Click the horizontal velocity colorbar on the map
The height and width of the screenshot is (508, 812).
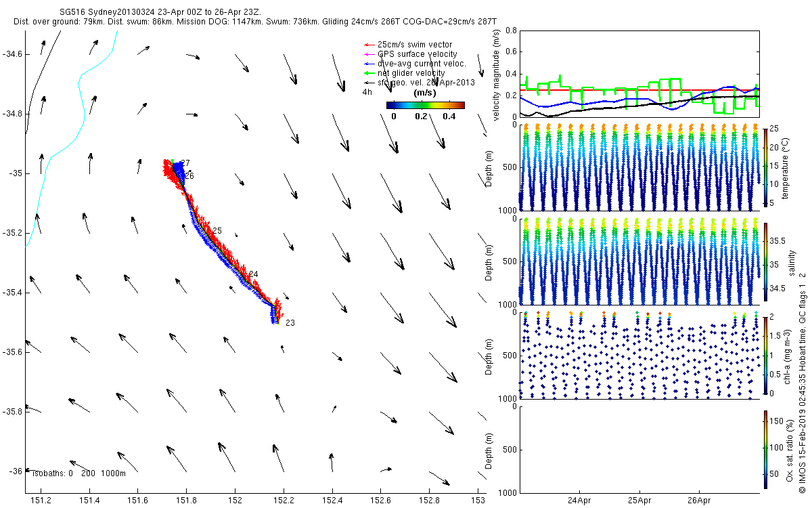coord(425,105)
